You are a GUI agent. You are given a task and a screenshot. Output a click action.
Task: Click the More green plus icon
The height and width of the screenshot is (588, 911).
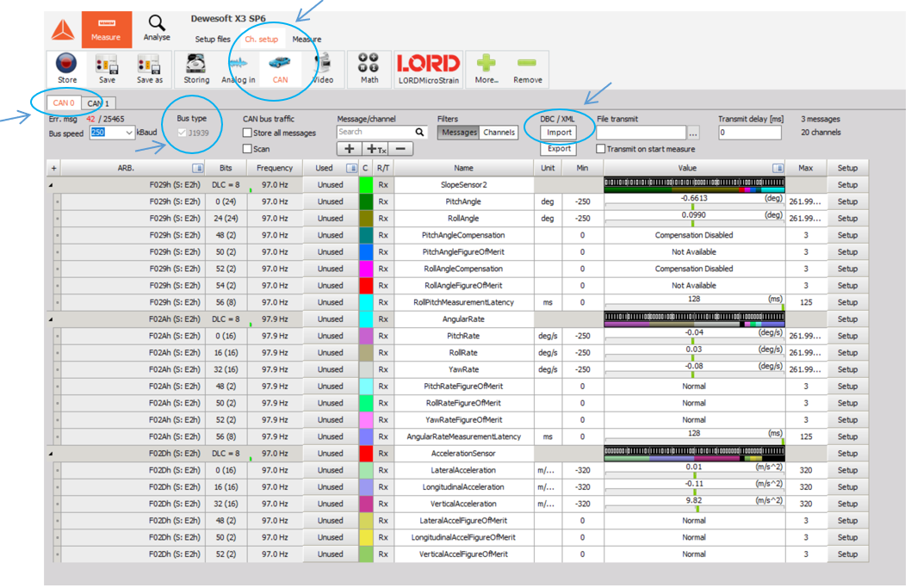pyautogui.click(x=486, y=69)
